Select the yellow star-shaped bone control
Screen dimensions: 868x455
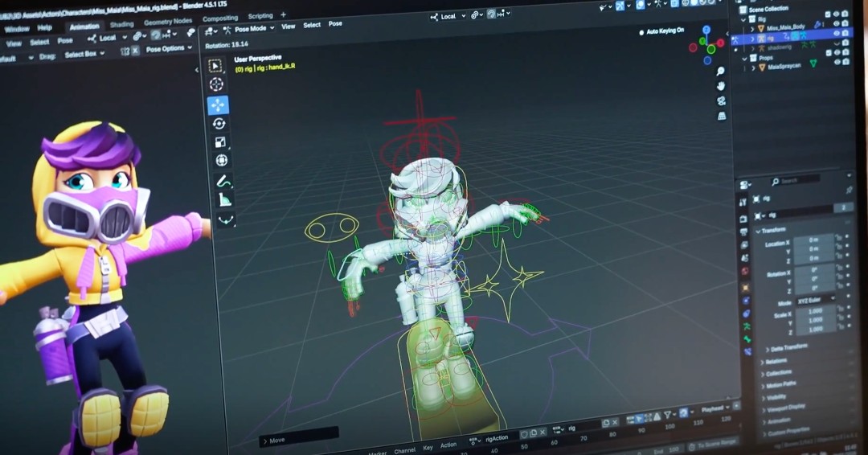(x=506, y=280)
